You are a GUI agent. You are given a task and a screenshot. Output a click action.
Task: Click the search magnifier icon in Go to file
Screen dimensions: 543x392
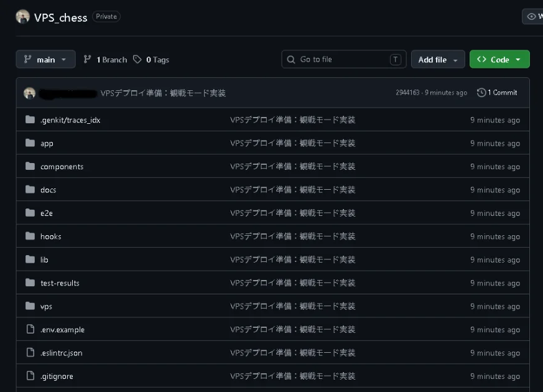pos(291,60)
